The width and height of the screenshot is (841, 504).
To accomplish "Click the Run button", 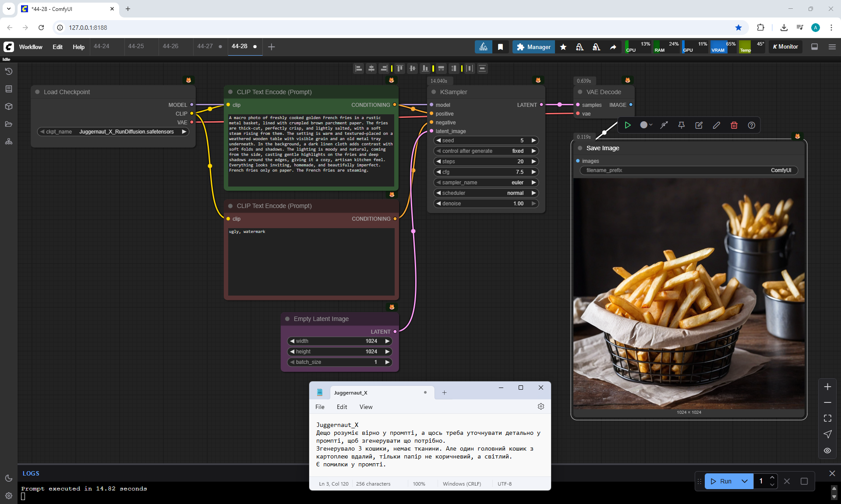I will point(721,481).
